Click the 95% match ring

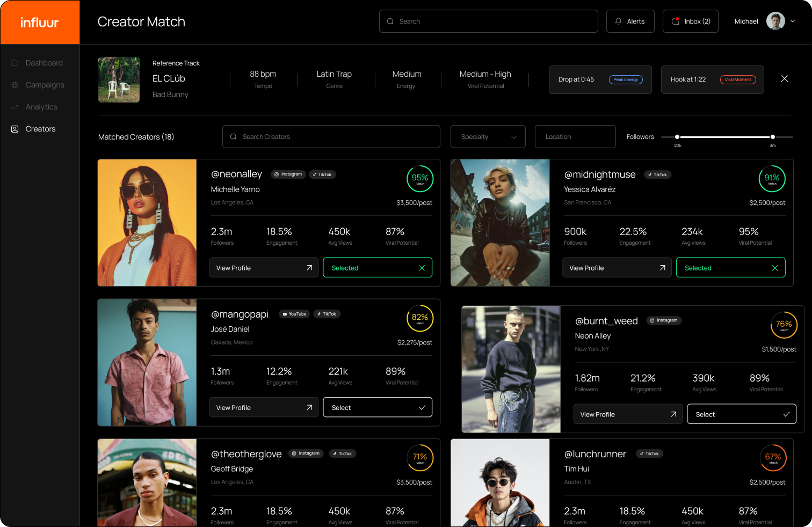tap(420, 179)
